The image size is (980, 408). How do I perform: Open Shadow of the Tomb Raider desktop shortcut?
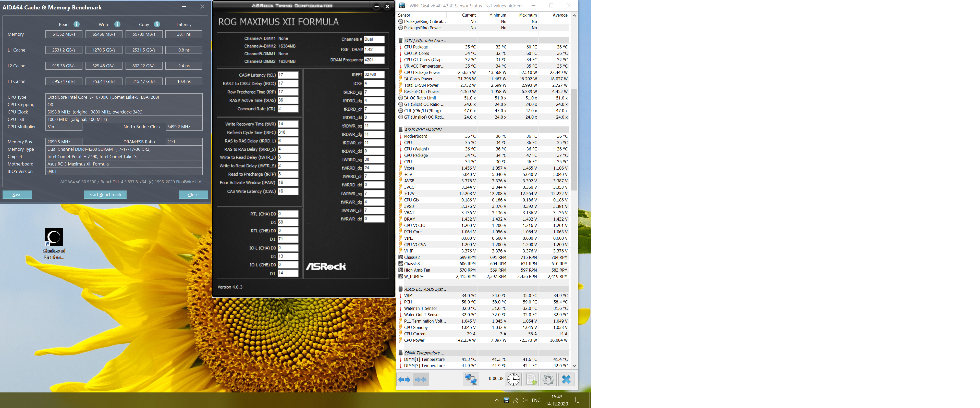click(x=54, y=238)
